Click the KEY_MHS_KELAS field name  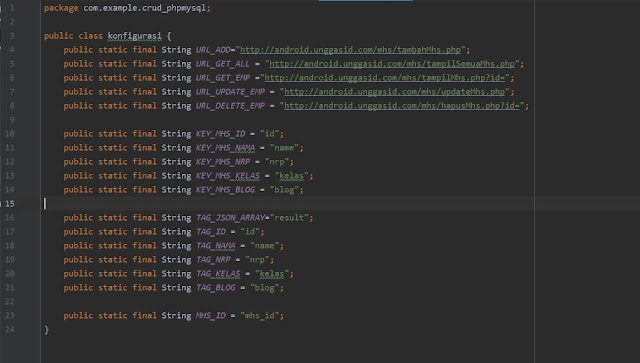click(x=228, y=176)
